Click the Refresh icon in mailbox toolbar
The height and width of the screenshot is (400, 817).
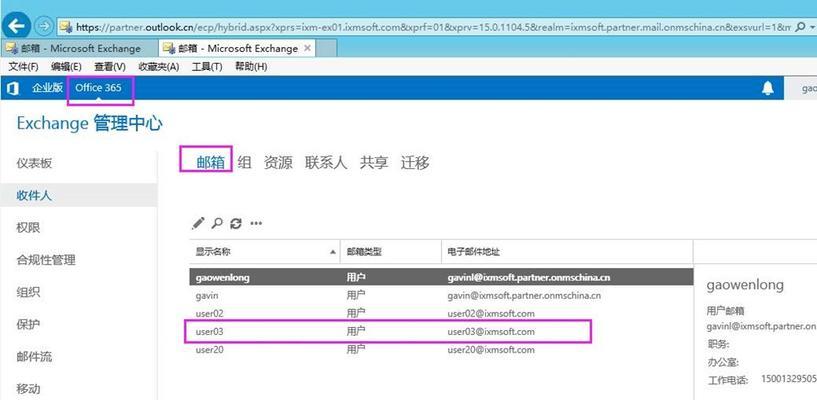[236, 223]
